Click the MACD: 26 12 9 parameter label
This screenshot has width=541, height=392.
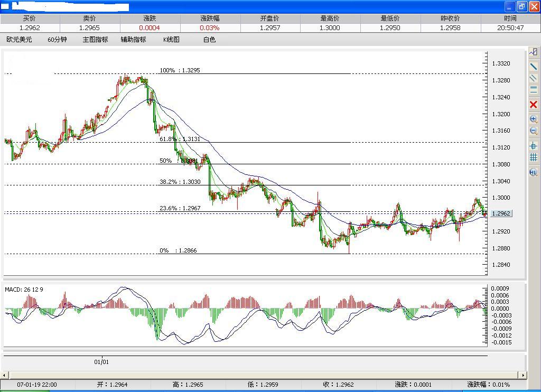[25, 290]
